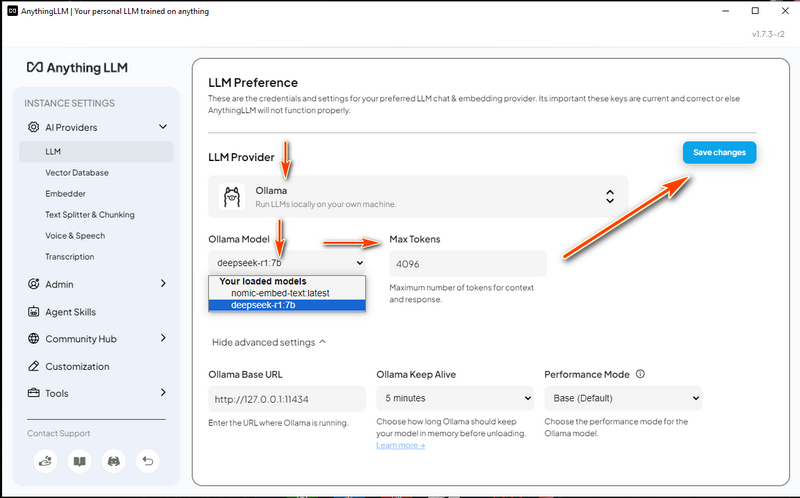This screenshot has height=498, width=800.
Task: Open Vector Database settings
Action: pyautogui.click(x=77, y=172)
